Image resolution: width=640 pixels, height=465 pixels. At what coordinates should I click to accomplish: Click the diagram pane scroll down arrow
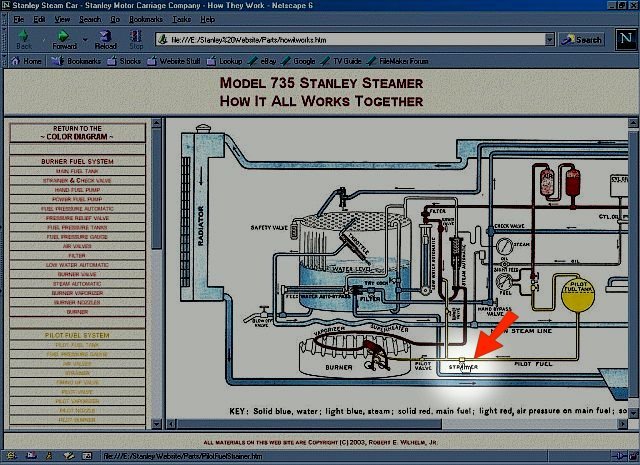click(633, 412)
